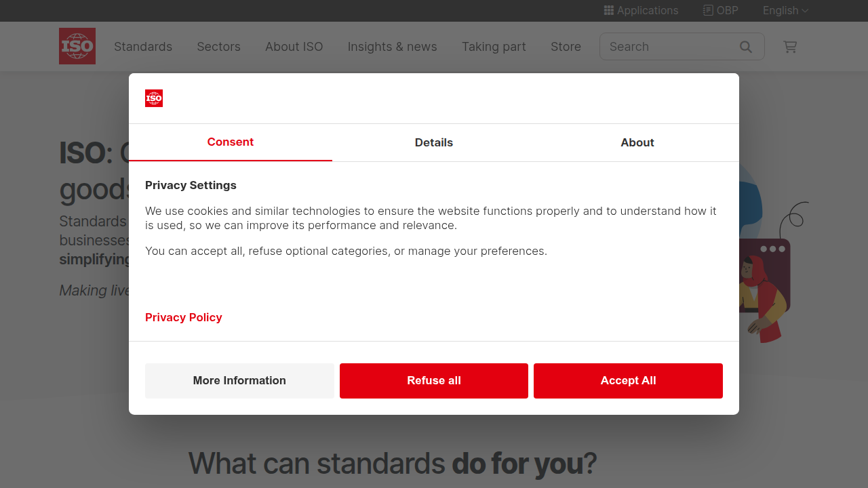Open the Privacy Policy link
Image resolution: width=868 pixels, height=488 pixels.
coord(184,317)
